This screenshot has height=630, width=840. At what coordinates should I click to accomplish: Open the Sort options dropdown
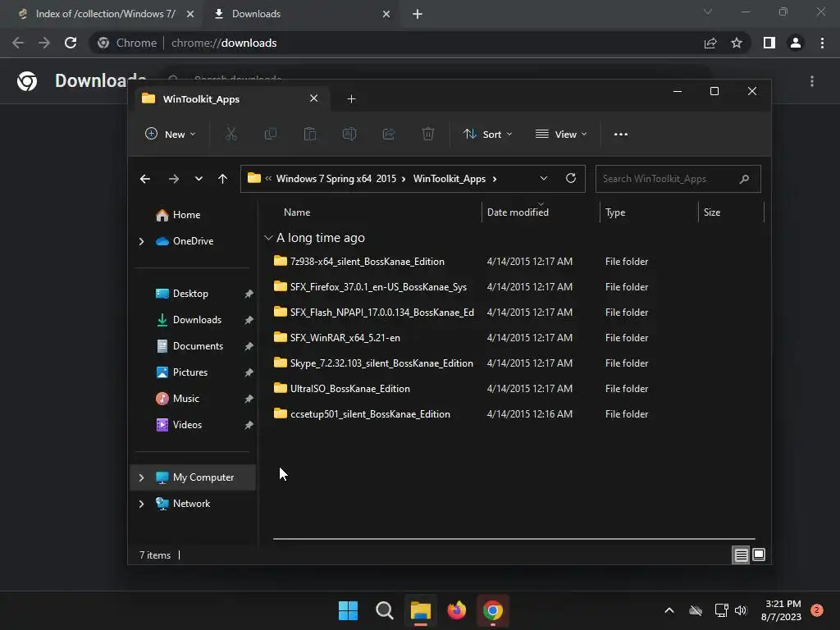pyautogui.click(x=487, y=134)
